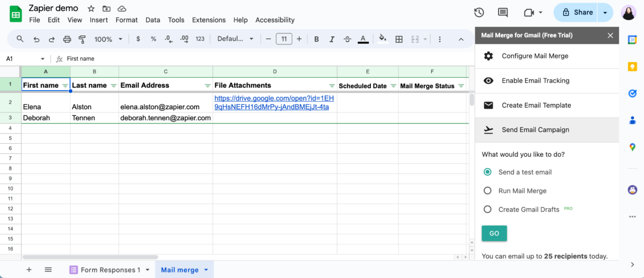Open Google Maps in side panel
This screenshot has height=278, width=644.
click(632, 147)
